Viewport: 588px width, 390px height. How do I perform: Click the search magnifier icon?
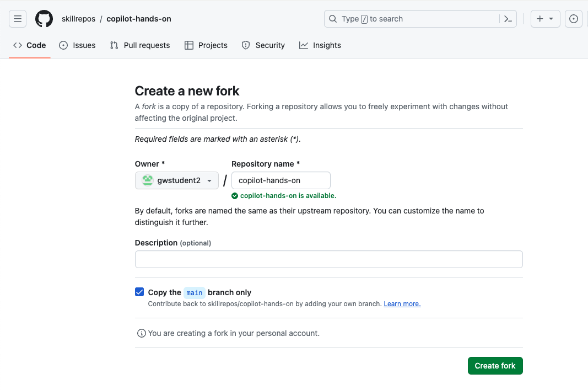pos(333,19)
